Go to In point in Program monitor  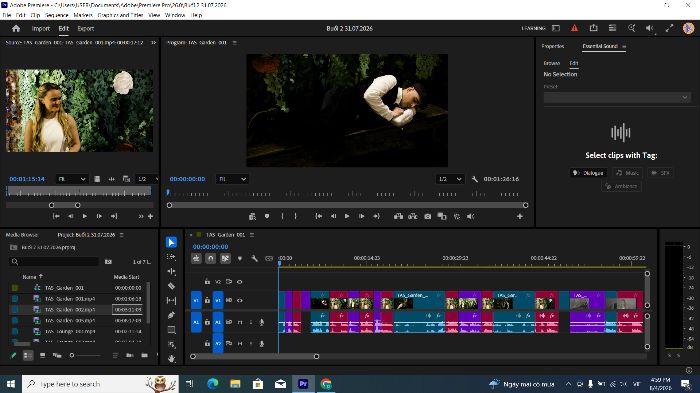point(319,216)
